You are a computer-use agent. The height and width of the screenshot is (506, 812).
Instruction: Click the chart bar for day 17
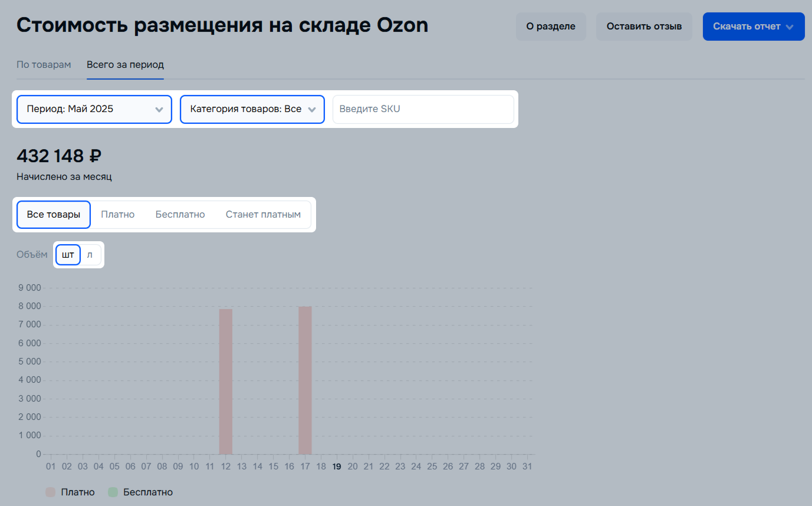(x=305, y=380)
